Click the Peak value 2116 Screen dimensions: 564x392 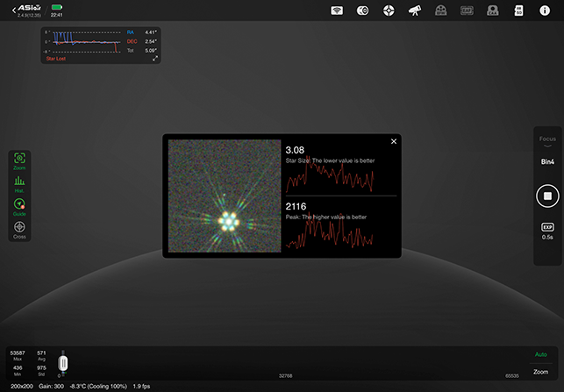pyautogui.click(x=296, y=206)
